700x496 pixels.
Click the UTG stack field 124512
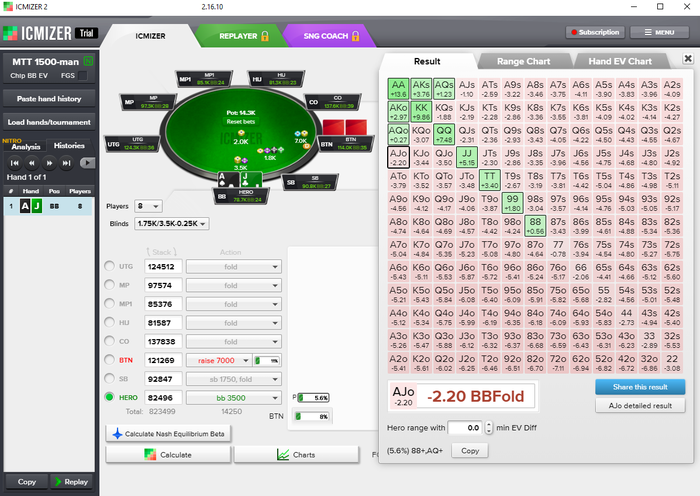pyautogui.click(x=163, y=267)
